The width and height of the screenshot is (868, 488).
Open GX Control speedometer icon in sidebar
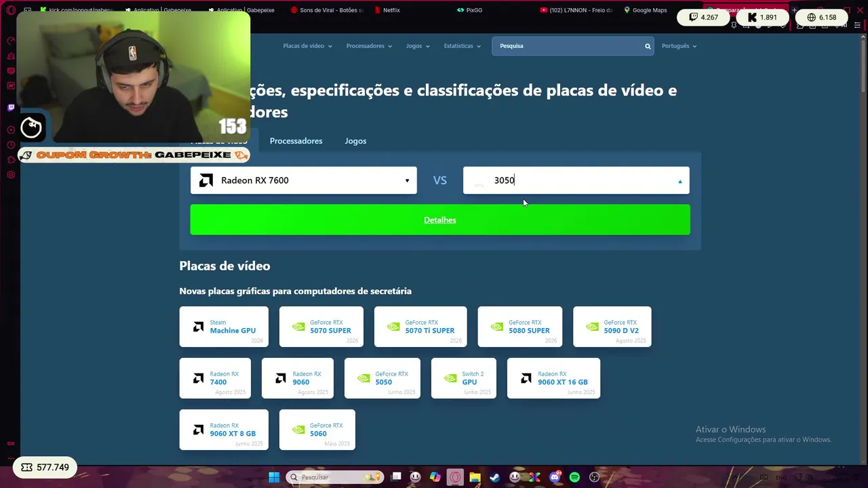[11, 41]
